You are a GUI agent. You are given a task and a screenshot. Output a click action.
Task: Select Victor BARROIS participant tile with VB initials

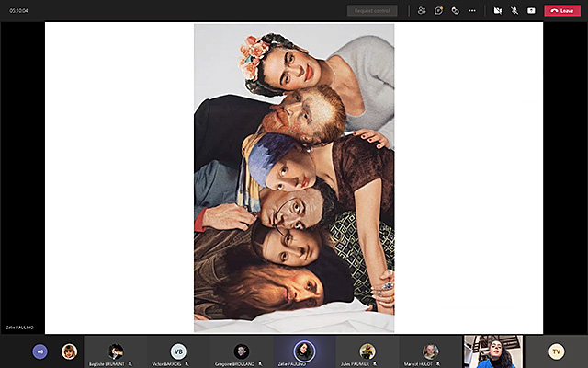[178, 351]
